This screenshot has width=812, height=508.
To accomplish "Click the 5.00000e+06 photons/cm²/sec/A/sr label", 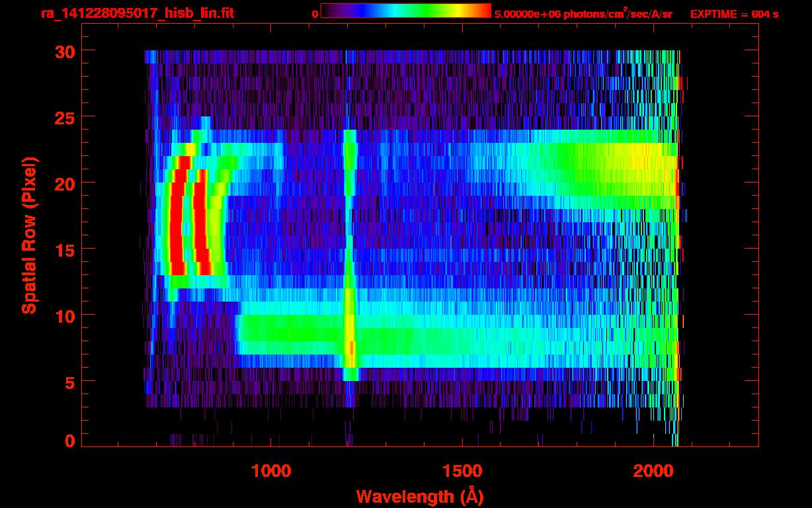I will pyautogui.click(x=583, y=13).
